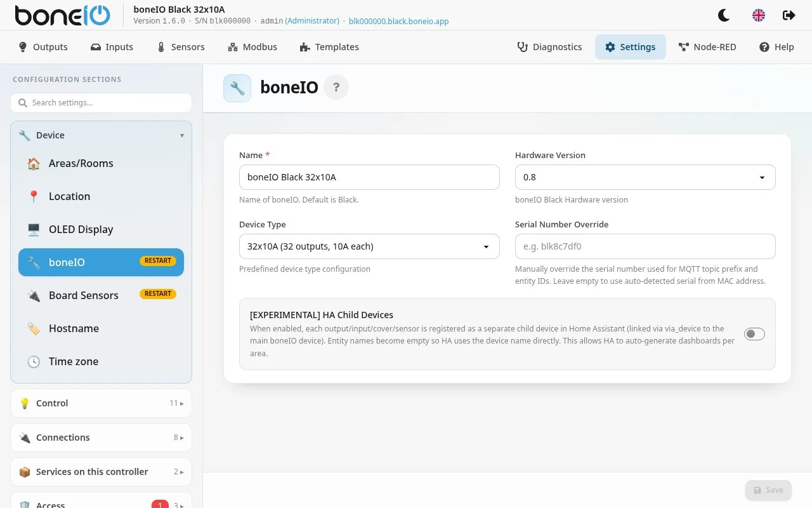Open help question mark next to boneIO title
The image size is (812, 508).
[336, 88]
